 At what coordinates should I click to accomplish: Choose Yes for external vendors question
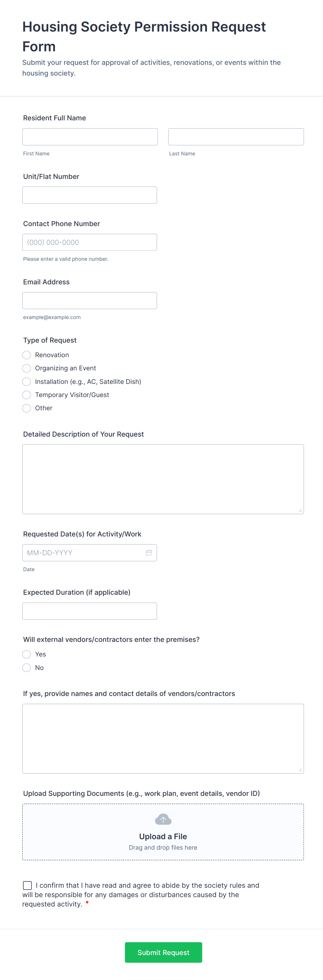pyautogui.click(x=27, y=654)
